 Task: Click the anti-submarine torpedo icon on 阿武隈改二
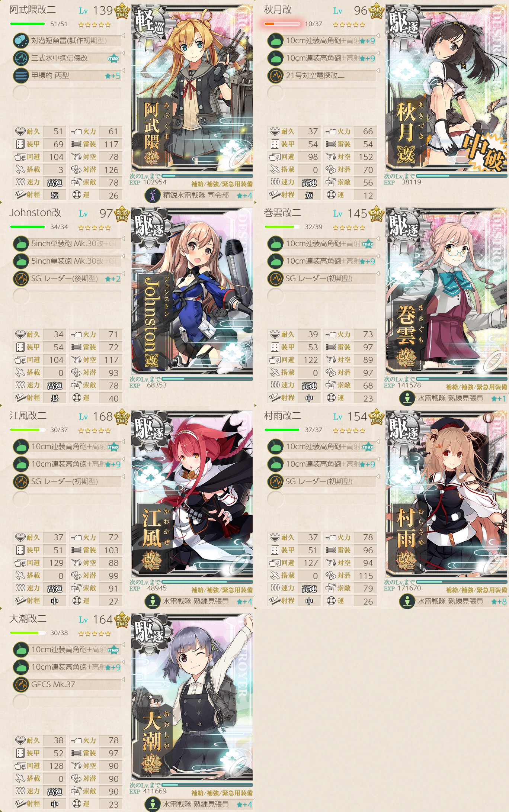pos(21,41)
